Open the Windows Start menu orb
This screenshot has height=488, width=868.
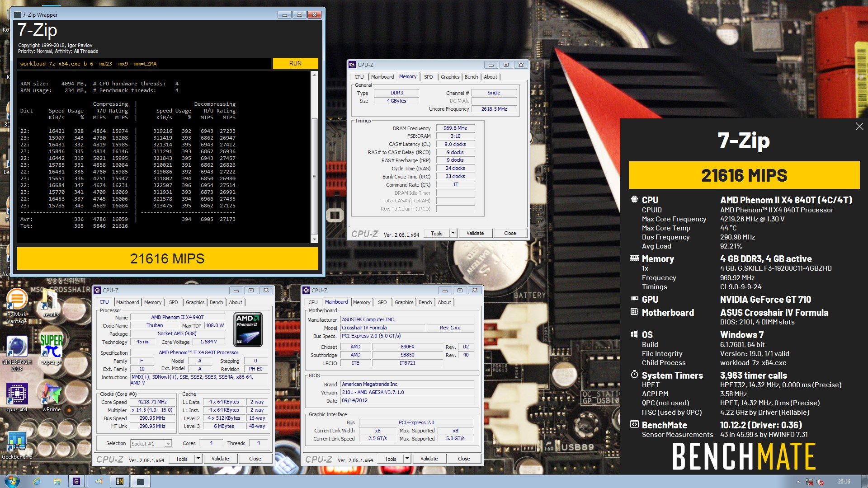click(12, 481)
